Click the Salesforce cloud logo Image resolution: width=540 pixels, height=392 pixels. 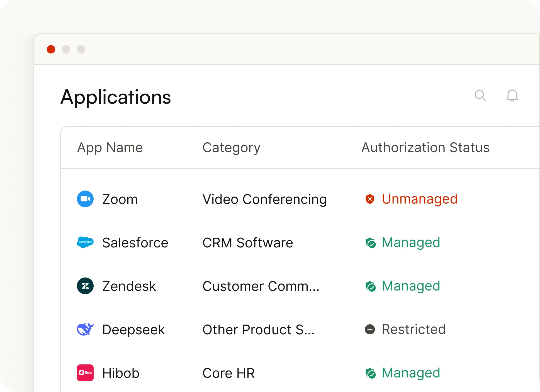tap(85, 242)
